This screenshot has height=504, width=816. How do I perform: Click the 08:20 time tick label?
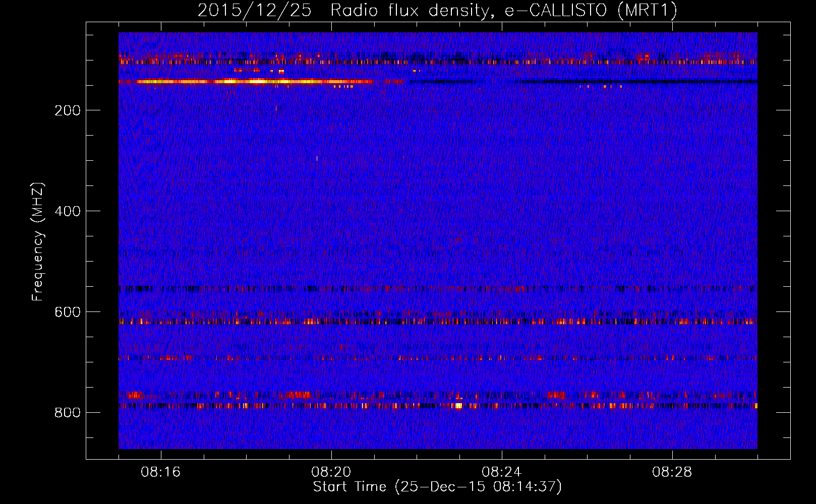[x=331, y=472]
